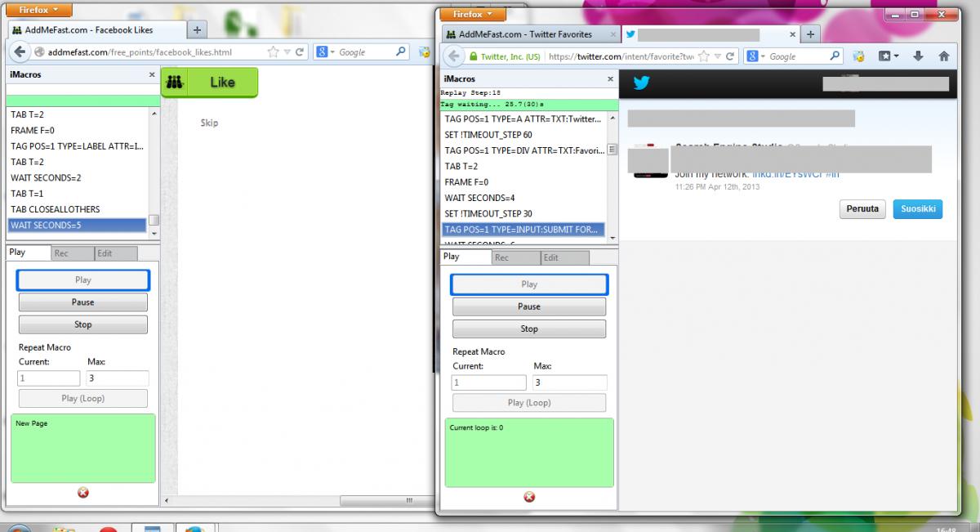This screenshot has width=980, height=532.
Task: Click Play in the left iMacros panel
Action: 82,279
